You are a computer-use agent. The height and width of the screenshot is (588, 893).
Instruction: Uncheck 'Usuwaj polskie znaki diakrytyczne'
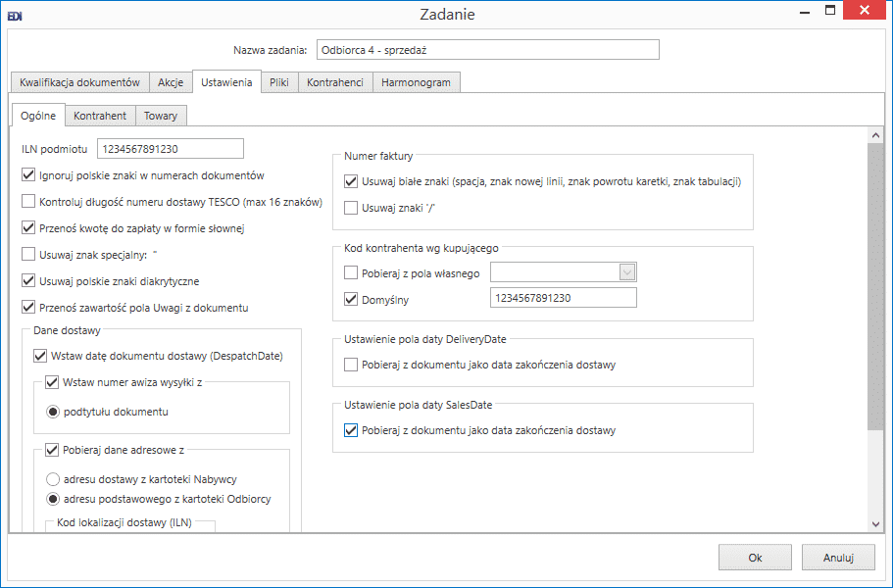pos(28,280)
